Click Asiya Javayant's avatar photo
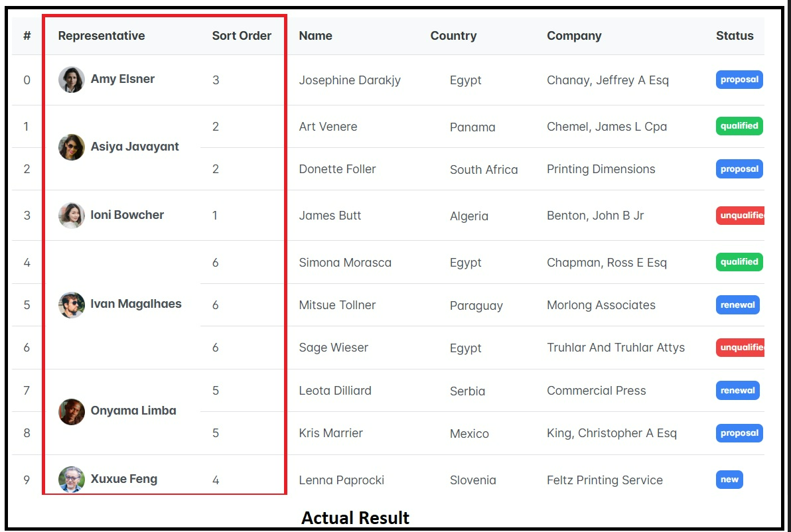This screenshot has height=532, width=791. 71,147
